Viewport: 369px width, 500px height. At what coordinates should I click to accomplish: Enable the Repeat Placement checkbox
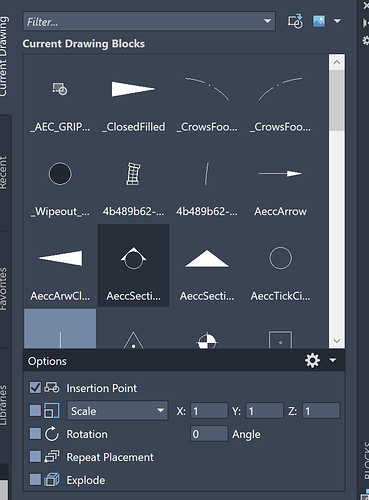35,457
